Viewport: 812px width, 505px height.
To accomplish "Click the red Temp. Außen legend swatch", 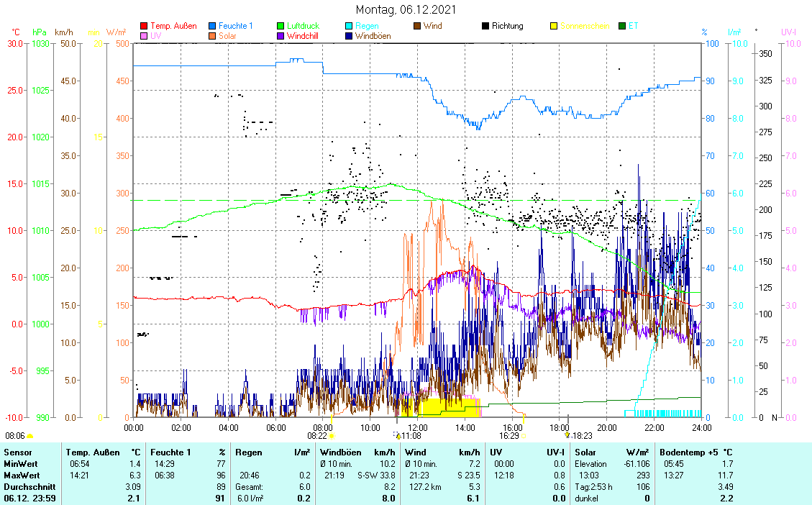I will click(144, 26).
